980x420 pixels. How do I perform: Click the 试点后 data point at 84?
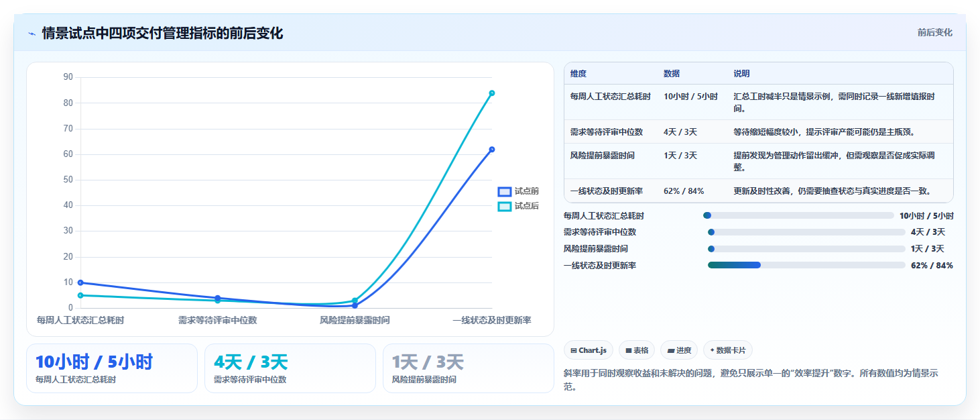(492, 93)
